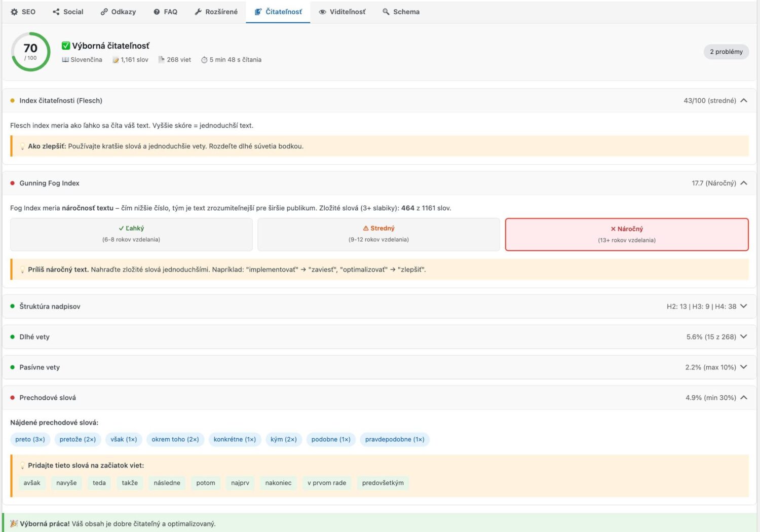Click the suggested word predovšetkým
Image resolution: width=760 pixels, height=532 pixels.
click(383, 483)
